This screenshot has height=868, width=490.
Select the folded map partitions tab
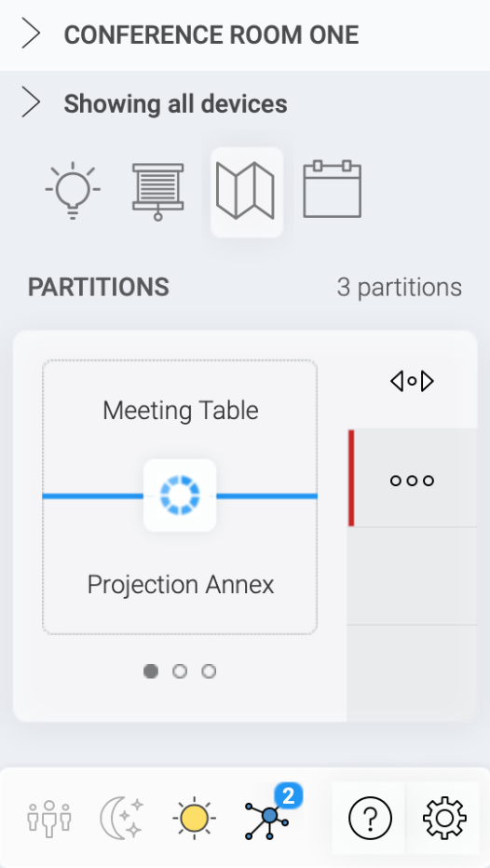pyautogui.click(x=245, y=191)
